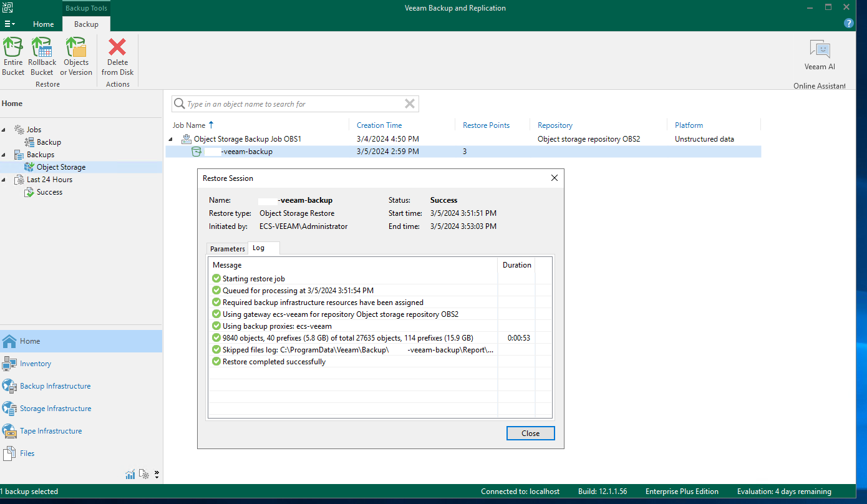Open the Home navigation view
The image size is (867, 504).
pos(81,341)
